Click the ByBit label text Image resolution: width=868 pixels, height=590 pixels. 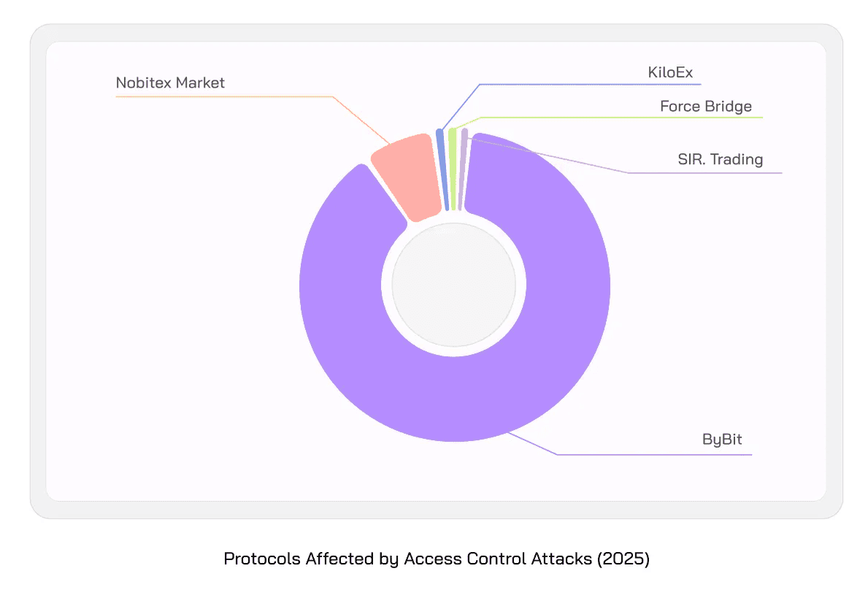click(x=722, y=440)
